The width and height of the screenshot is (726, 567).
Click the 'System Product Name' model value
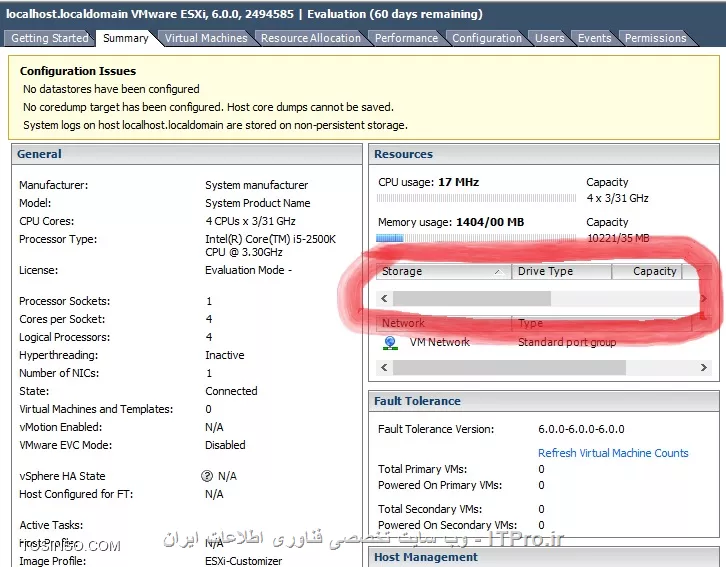coord(257,203)
